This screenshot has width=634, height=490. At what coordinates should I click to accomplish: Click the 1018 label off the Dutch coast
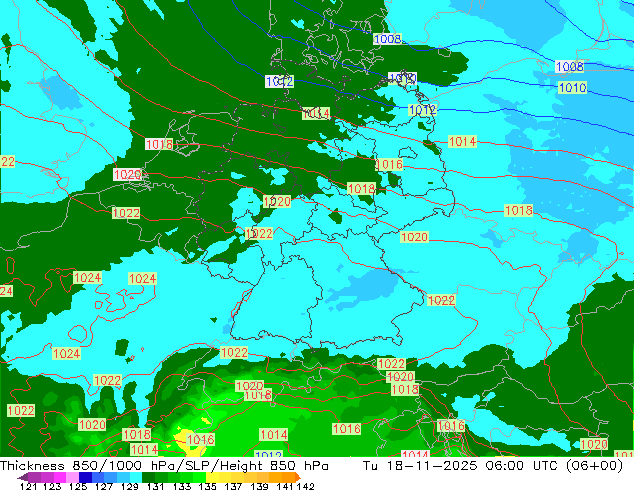tap(159, 144)
